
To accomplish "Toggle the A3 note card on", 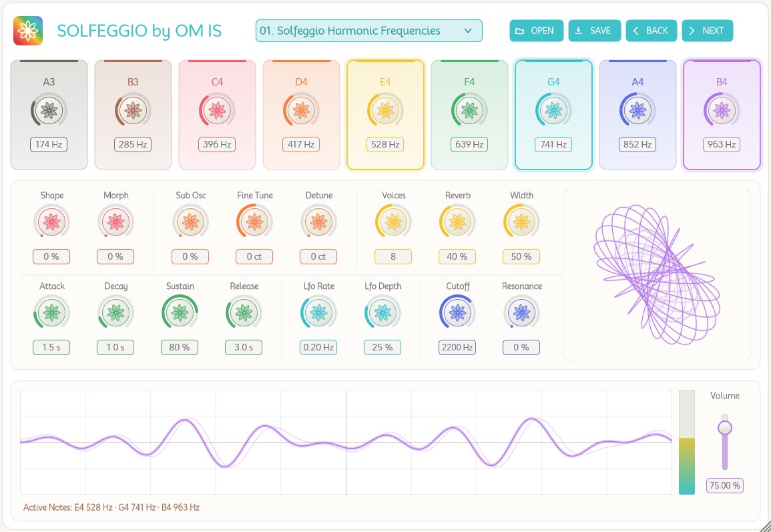I will pyautogui.click(x=49, y=115).
